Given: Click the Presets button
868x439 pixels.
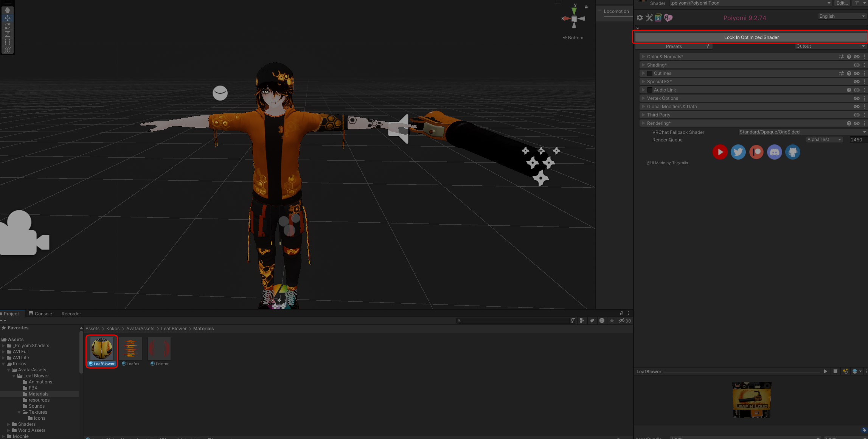Looking at the screenshot, I should pyautogui.click(x=674, y=47).
